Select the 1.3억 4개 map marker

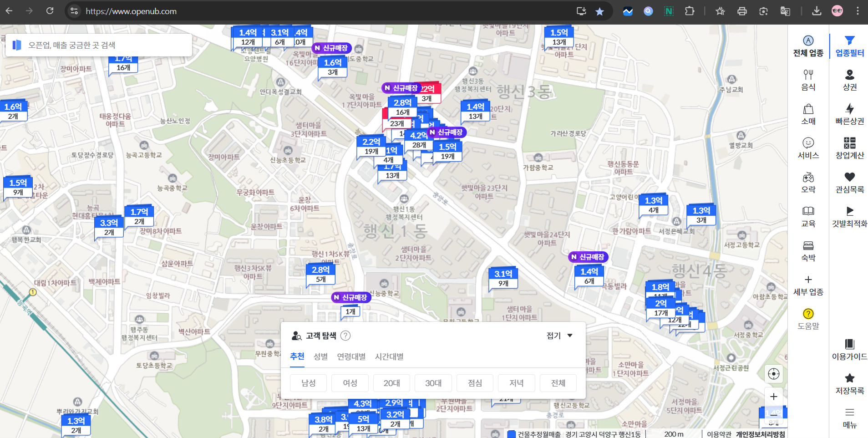click(653, 205)
